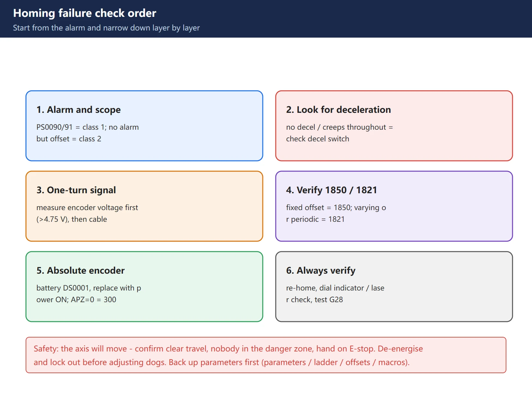Viewport: 532px width, 415px height.
Task: Click the 'but offset = class 2' line
Action: point(69,139)
